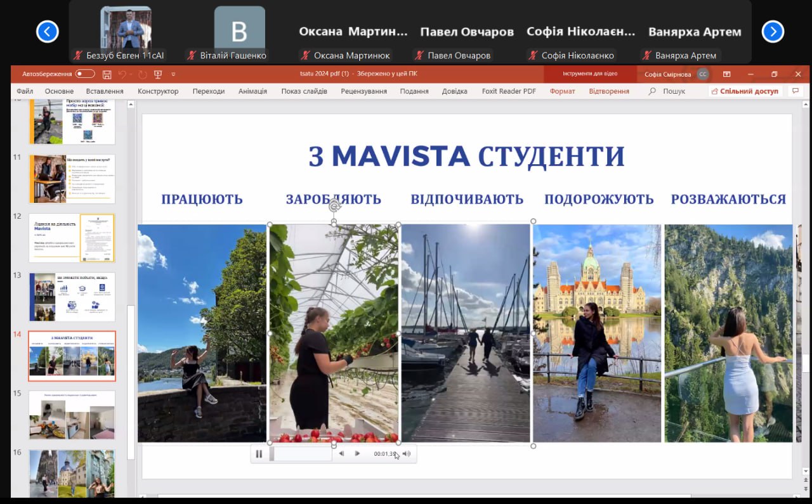Switch to the Рецензування tab
Screen dimensions: 812x504
point(363,91)
